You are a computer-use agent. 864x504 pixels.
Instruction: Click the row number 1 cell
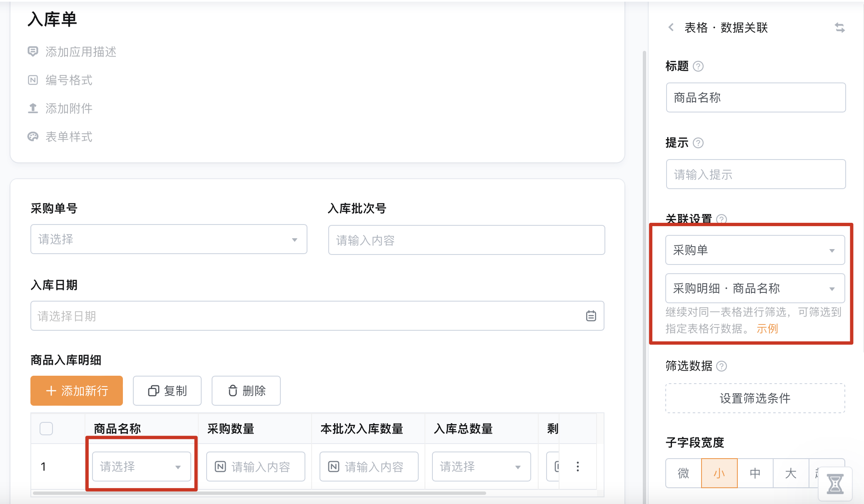[43, 467]
